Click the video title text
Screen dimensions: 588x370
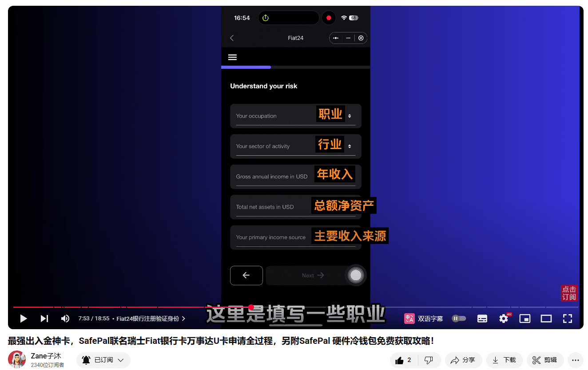click(220, 341)
